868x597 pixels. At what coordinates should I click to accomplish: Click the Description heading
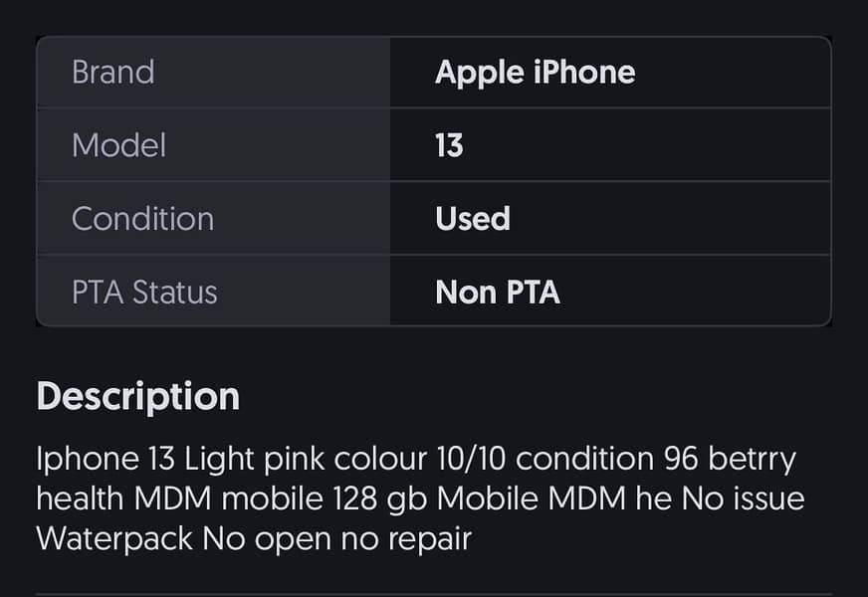[x=137, y=395]
